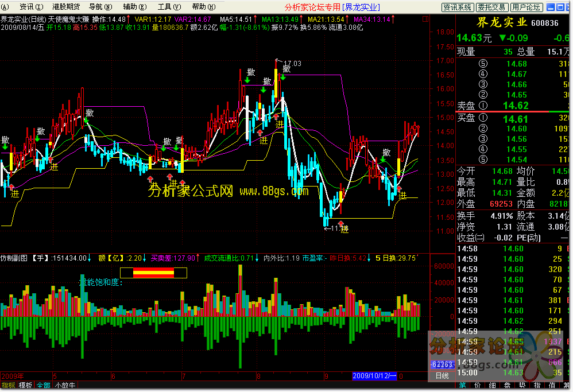Viewport: 573px width, 392px height.
Task: Click the 18.00 price axis label
Action: point(445,32)
